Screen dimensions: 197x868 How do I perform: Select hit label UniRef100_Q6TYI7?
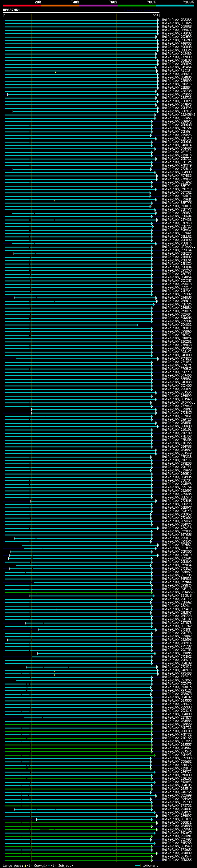[x=177, y=152]
